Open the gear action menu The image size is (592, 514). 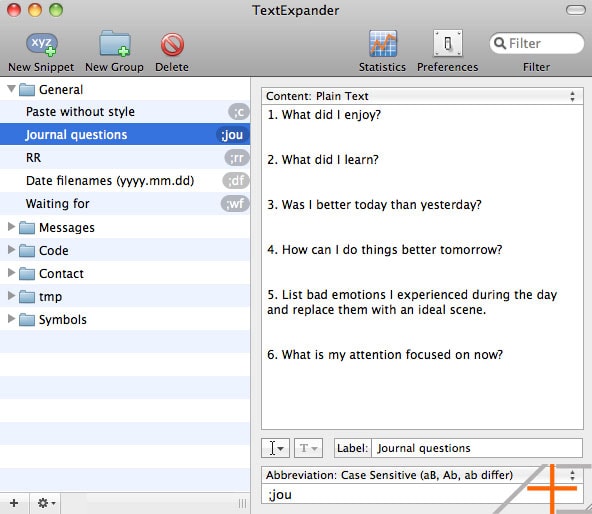point(46,503)
